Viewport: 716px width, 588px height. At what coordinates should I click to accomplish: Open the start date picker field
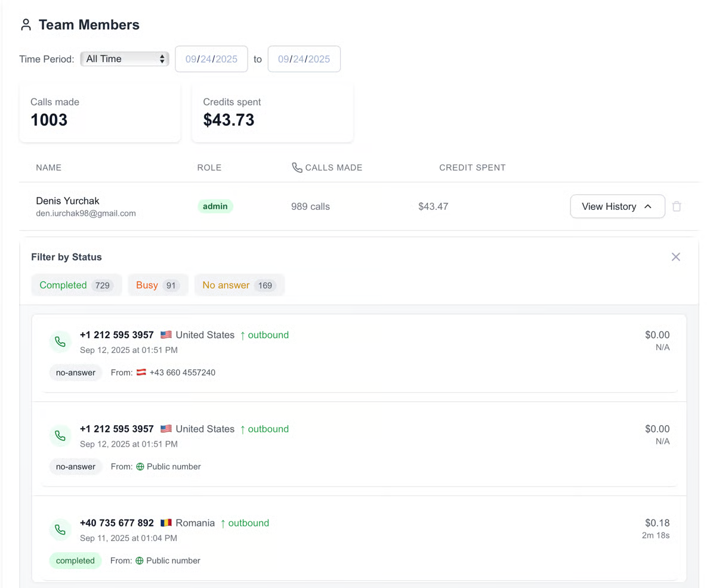pos(211,59)
